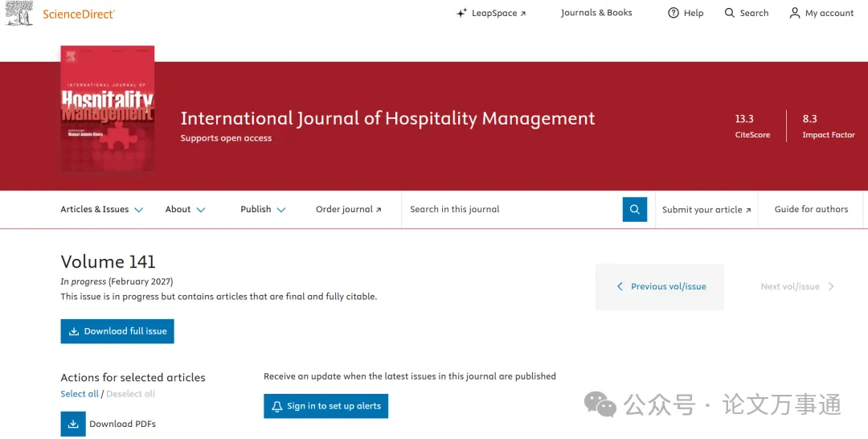Open International Journal of Hospitality Management title
This screenshot has height=439, width=868.
(387, 118)
